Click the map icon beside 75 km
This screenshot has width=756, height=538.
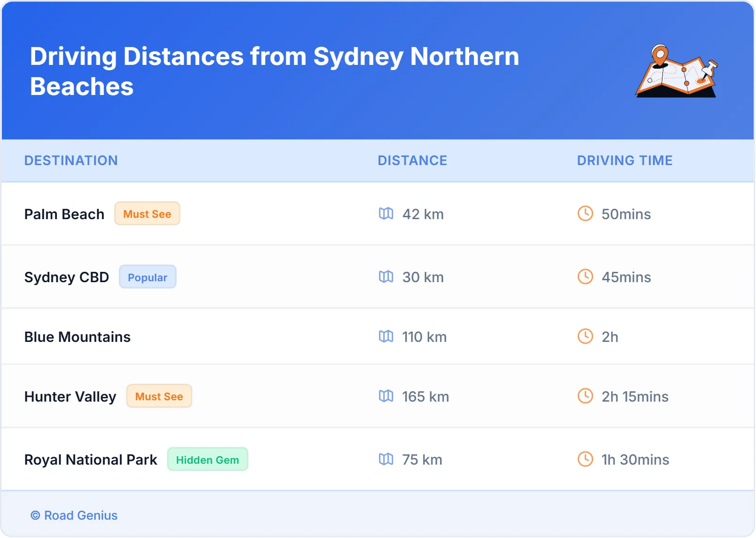(386, 459)
